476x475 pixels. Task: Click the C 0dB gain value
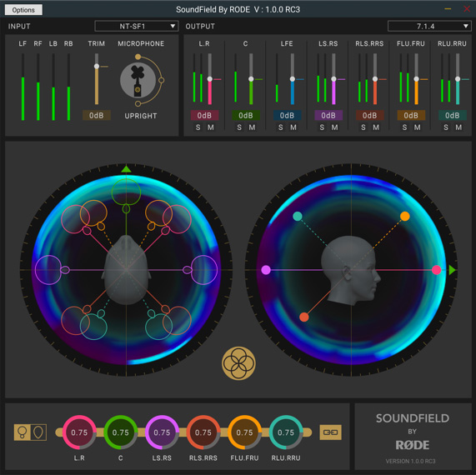click(246, 116)
